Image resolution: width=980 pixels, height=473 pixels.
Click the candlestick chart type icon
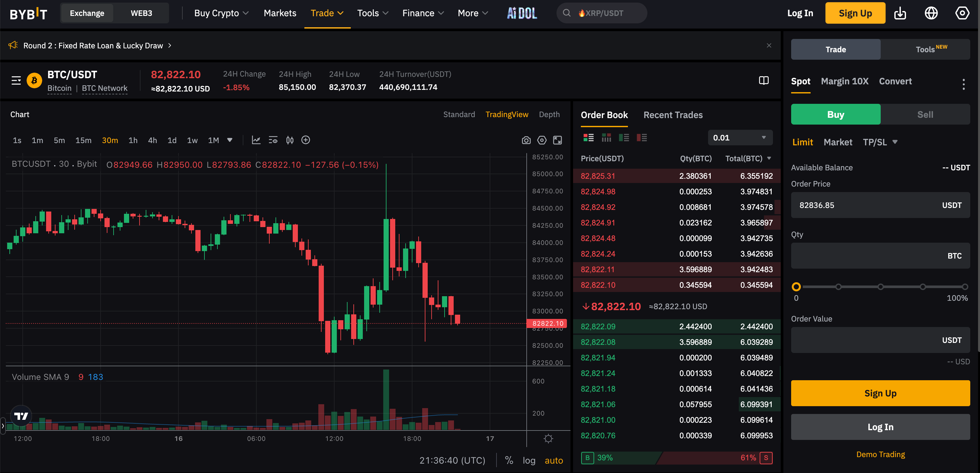point(289,140)
